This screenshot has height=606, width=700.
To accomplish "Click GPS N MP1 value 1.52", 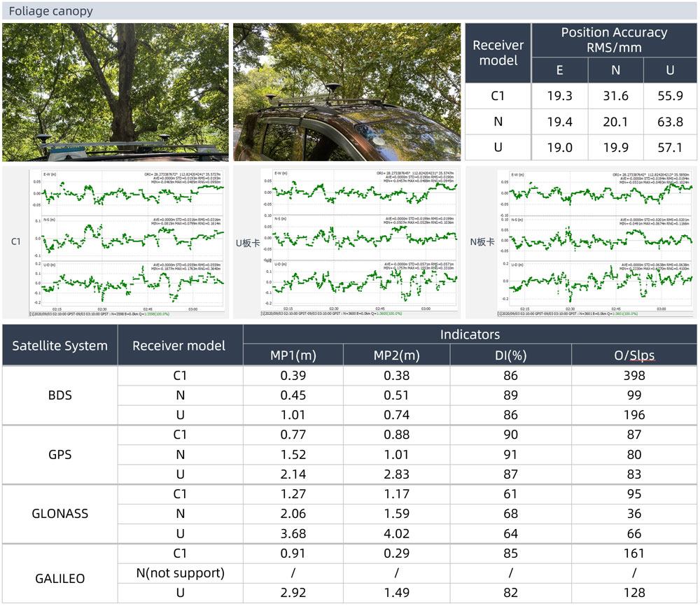I will tap(293, 455).
